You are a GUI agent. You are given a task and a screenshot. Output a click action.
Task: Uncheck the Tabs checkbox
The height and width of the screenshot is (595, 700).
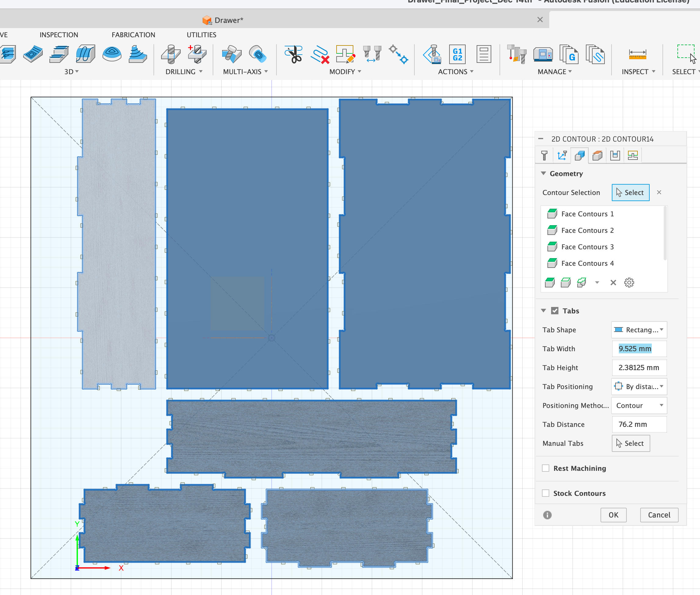point(555,311)
